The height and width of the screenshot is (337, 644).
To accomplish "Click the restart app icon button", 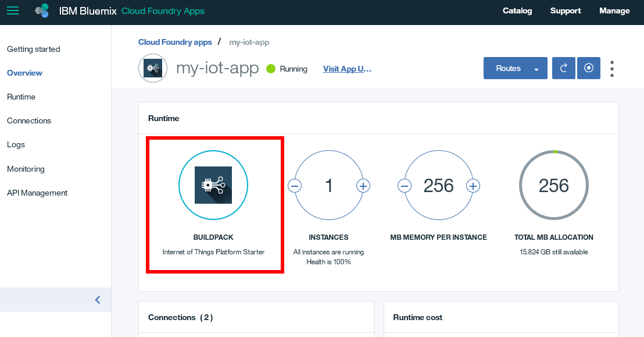I will 563,68.
